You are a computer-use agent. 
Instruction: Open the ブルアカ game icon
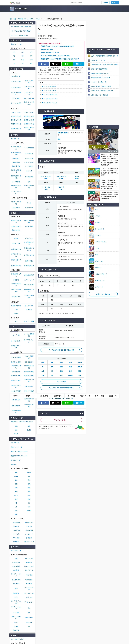tap(92, 235)
